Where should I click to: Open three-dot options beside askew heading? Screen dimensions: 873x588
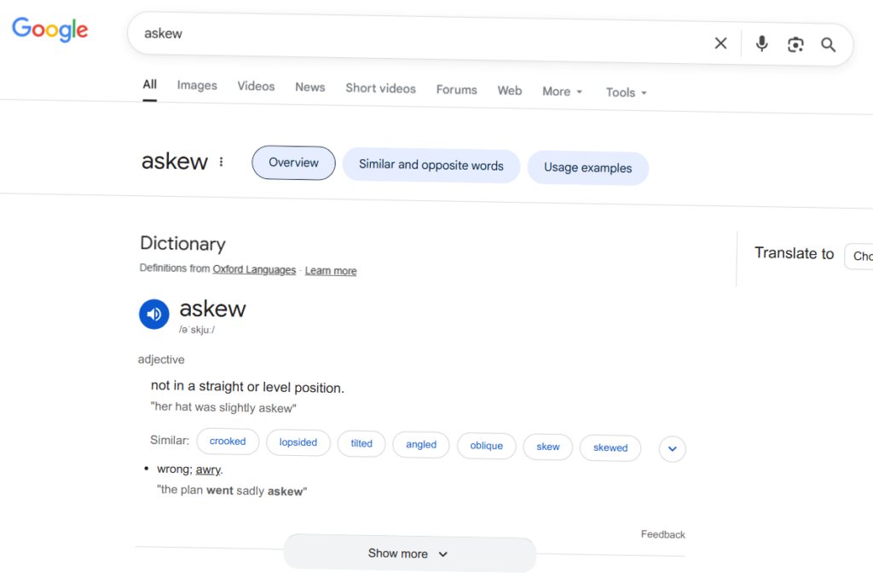pyautogui.click(x=222, y=162)
